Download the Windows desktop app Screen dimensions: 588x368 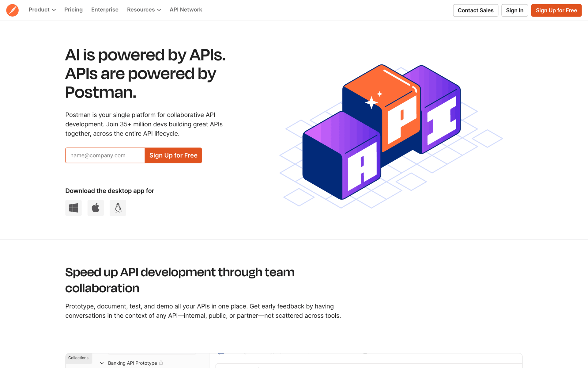coord(73,208)
